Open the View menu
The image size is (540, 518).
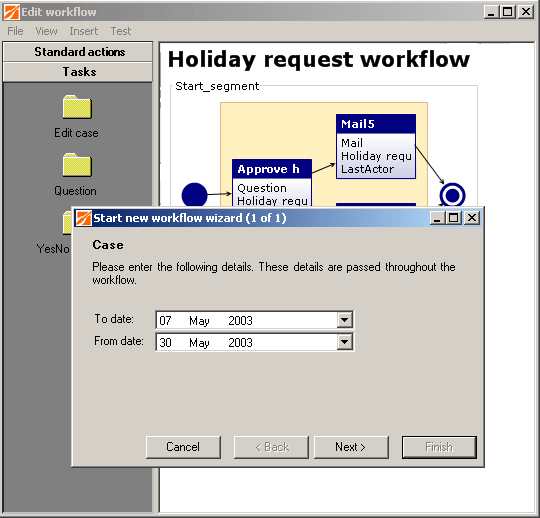[x=46, y=31]
